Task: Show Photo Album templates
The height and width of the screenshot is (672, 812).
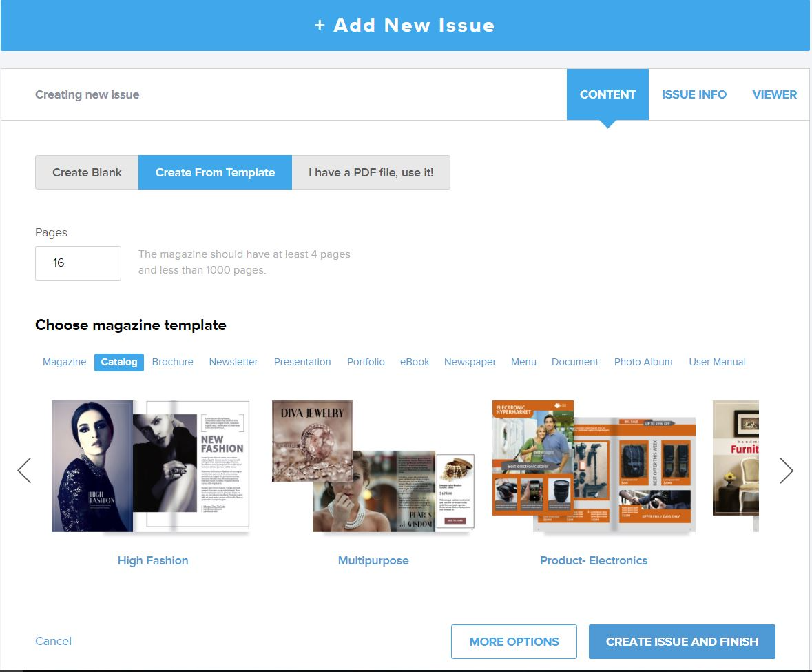Action: (x=643, y=362)
